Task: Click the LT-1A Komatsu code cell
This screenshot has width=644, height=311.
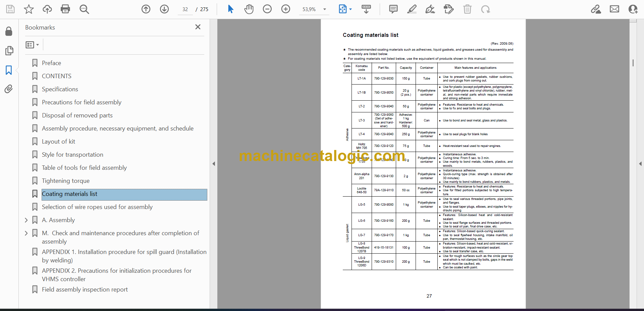Action: [x=362, y=79]
